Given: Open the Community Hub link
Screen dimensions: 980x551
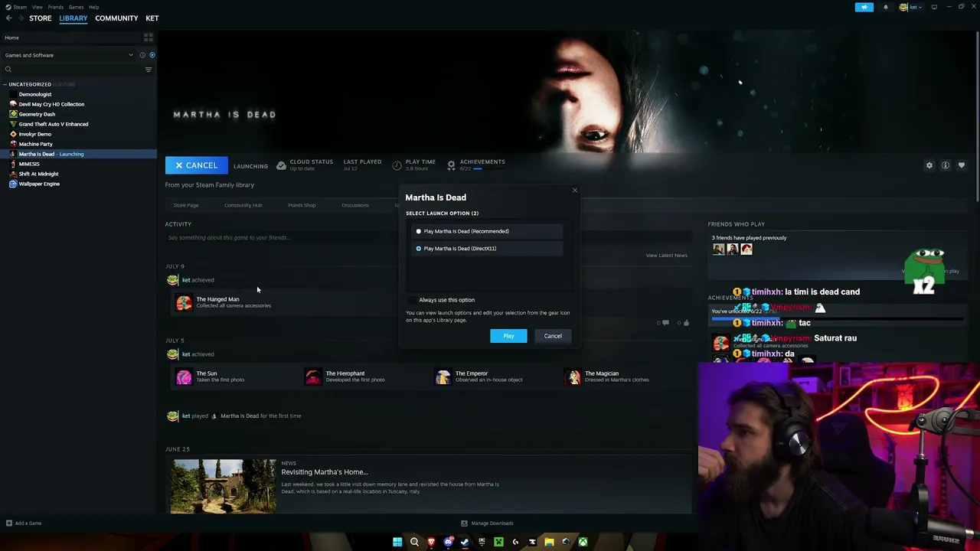Looking at the screenshot, I should pos(243,205).
